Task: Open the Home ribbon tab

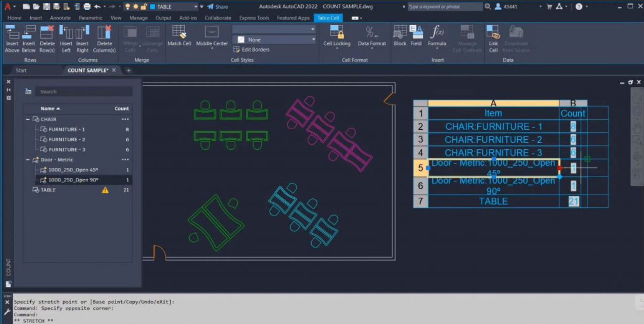Action: pyautogui.click(x=14, y=18)
